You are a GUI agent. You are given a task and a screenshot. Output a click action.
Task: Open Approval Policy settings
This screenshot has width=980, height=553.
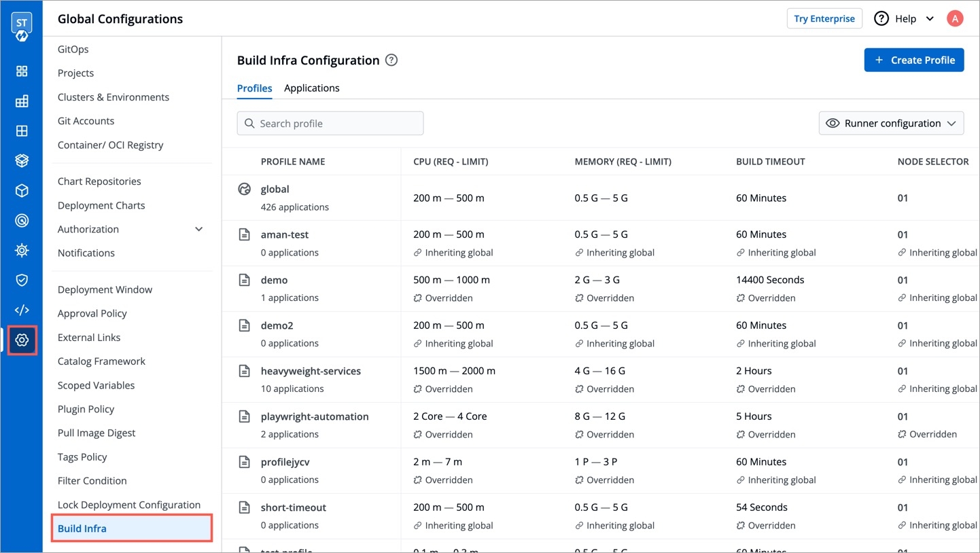click(x=92, y=313)
